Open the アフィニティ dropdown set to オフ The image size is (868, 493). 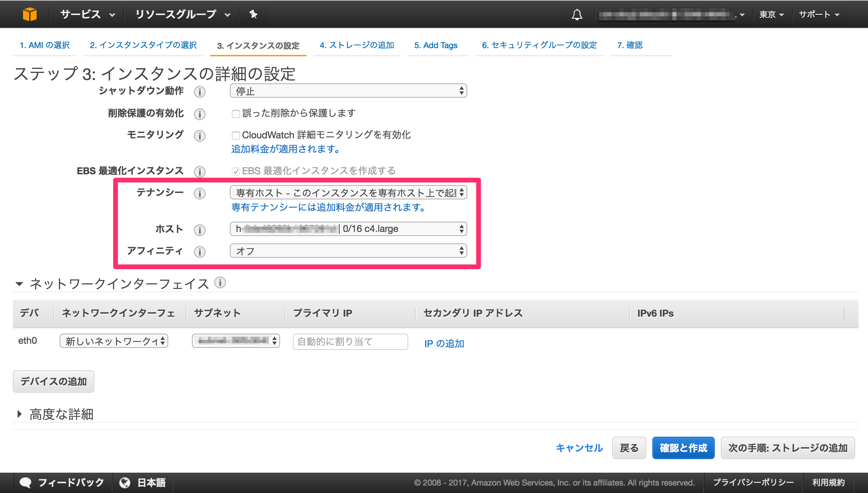[x=348, y=251]
